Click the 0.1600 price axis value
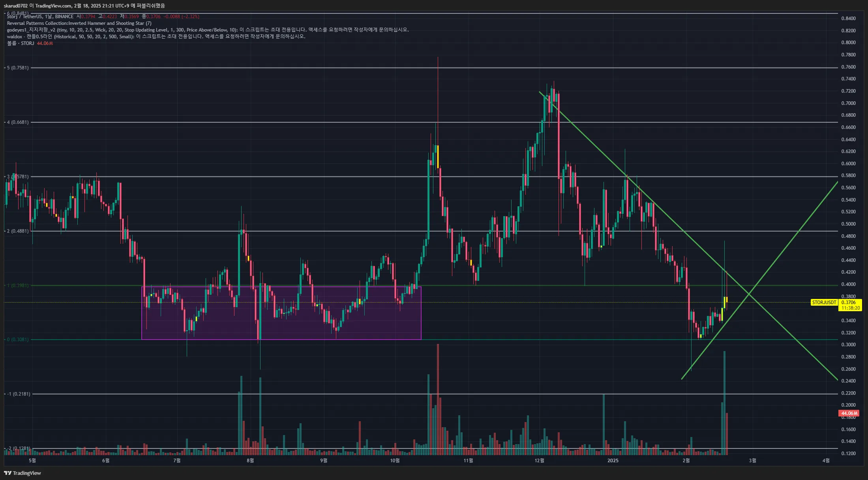Image resolution: width=868 pixels, height=480 pixels. tap(848, 430)
